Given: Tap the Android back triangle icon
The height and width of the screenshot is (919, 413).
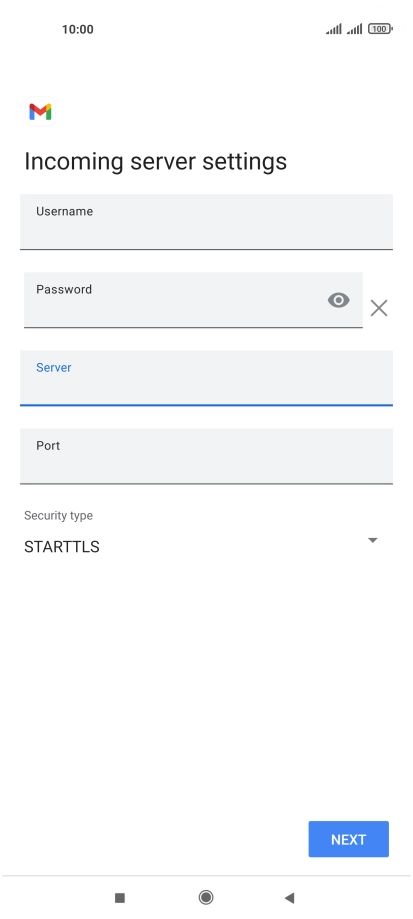Looking at the screenshot, I should pos(289,897).
